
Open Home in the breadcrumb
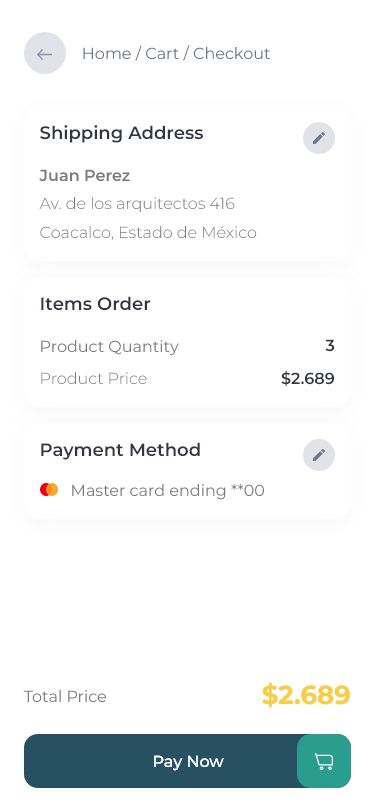(106, 53)
